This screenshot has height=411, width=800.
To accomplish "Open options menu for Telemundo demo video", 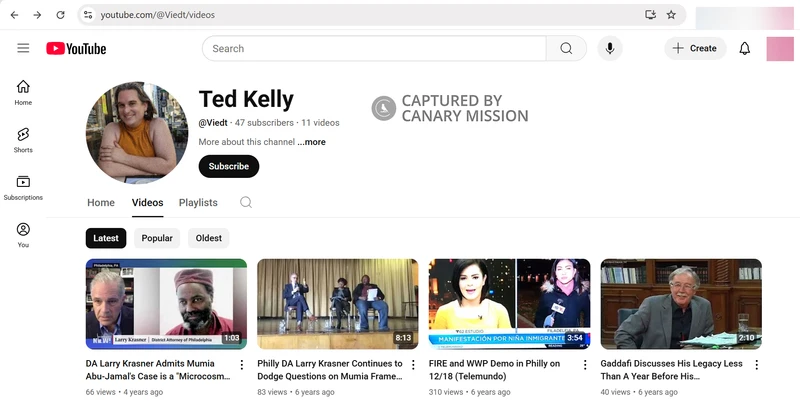I will (x=584, y=365).
